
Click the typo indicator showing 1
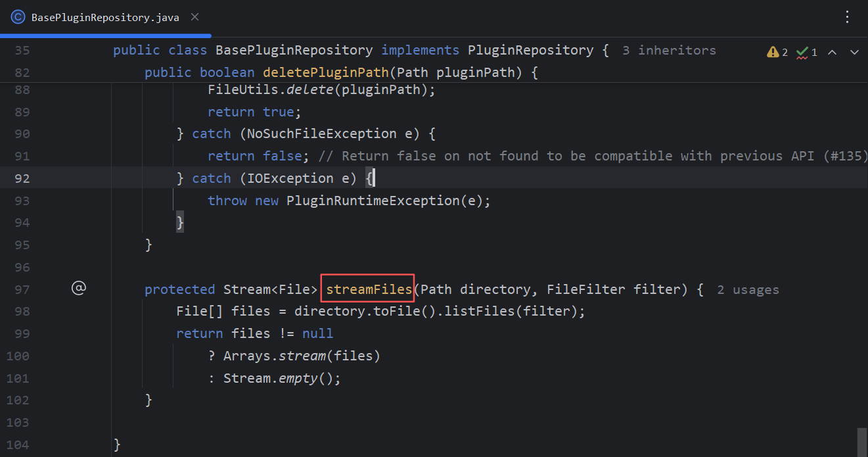807,52
